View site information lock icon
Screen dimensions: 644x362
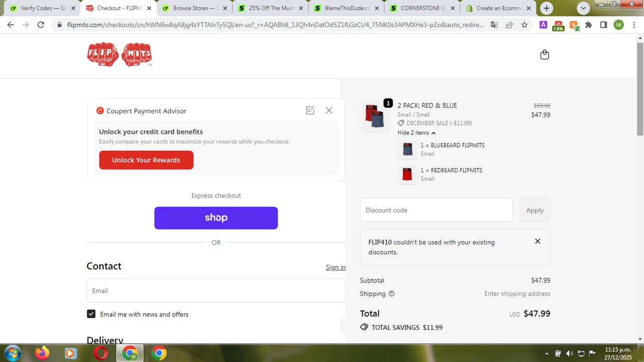(60, 25)
